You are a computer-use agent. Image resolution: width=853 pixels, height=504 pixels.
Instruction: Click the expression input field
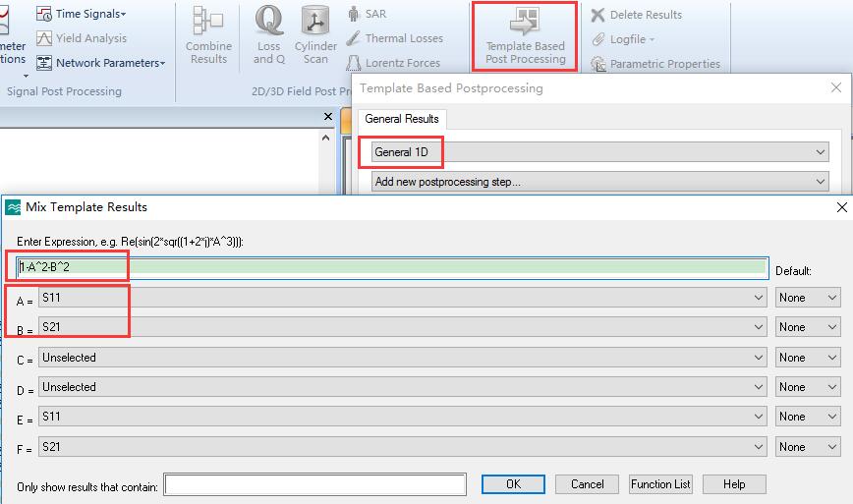[392, 267]
